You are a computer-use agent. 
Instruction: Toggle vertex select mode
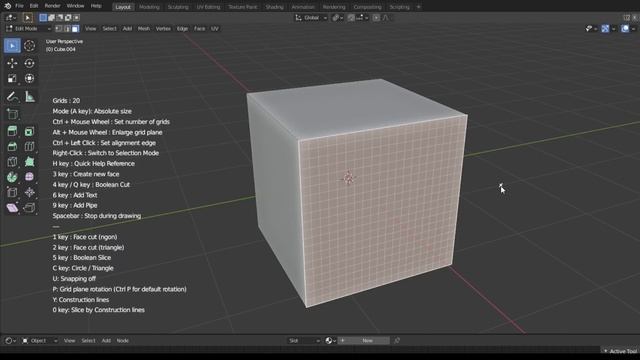pos(59,29)
